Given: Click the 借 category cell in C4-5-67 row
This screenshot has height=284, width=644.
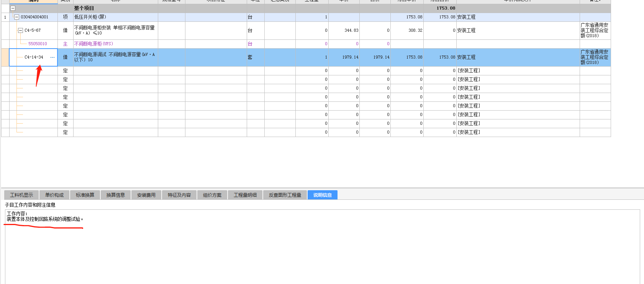Looking at the screenshot, I should coord(65,30).
